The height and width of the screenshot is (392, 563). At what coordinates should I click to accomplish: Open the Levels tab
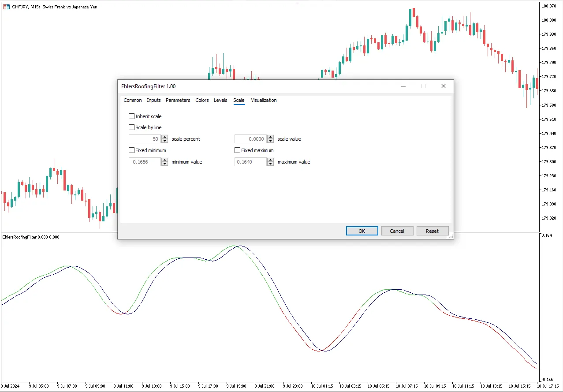click(220, 100)
